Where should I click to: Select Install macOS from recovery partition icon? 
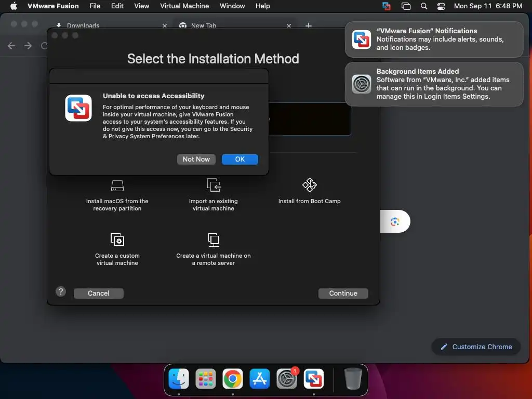click(x=117, y=185)
